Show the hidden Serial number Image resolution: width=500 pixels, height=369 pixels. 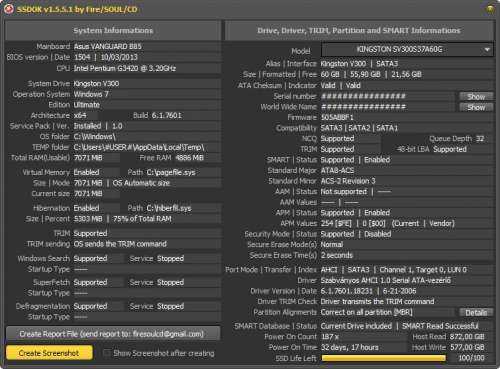(x=476, y=97)
